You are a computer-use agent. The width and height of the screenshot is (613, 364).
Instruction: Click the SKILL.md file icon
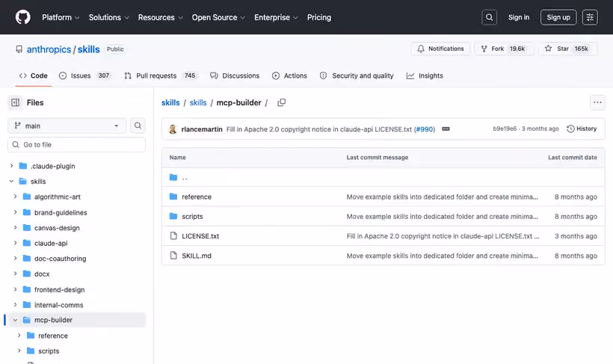coord(173,256)
